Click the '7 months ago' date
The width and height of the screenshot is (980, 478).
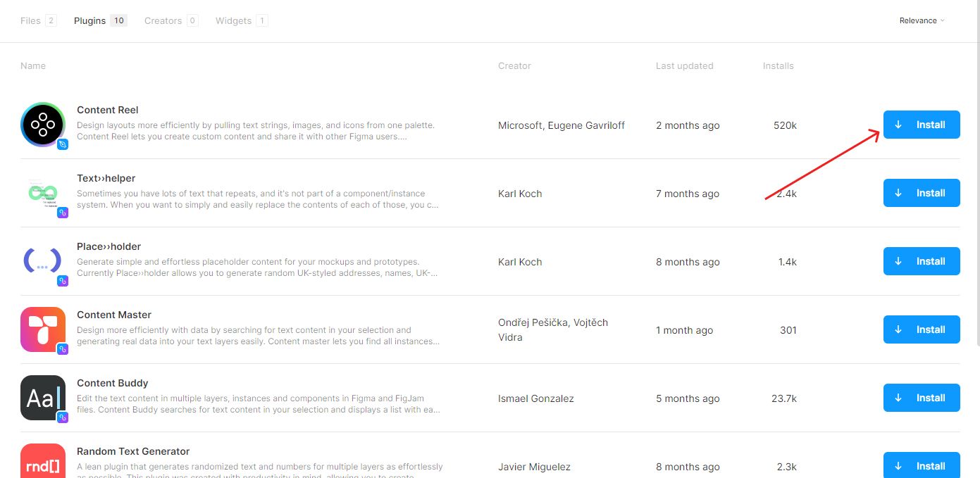point(688,194)
